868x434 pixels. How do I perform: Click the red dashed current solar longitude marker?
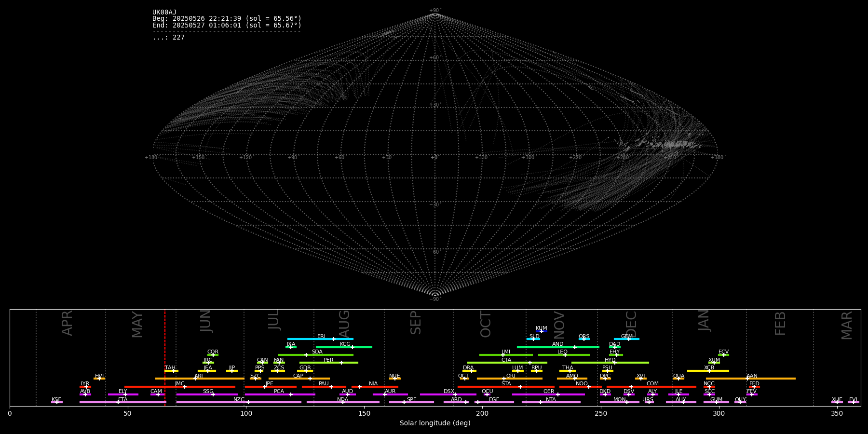(165, 357)
